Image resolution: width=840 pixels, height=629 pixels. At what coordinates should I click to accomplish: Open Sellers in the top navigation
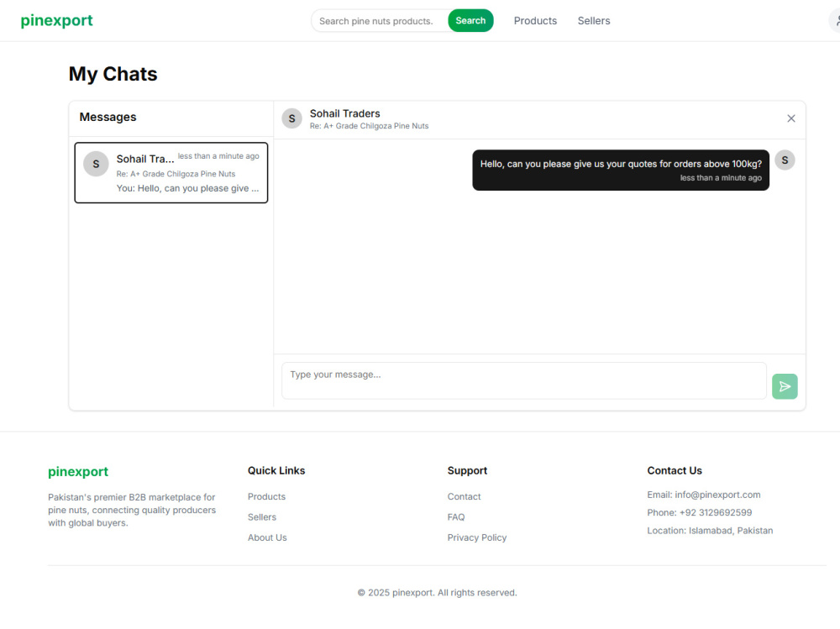[594, 21]
